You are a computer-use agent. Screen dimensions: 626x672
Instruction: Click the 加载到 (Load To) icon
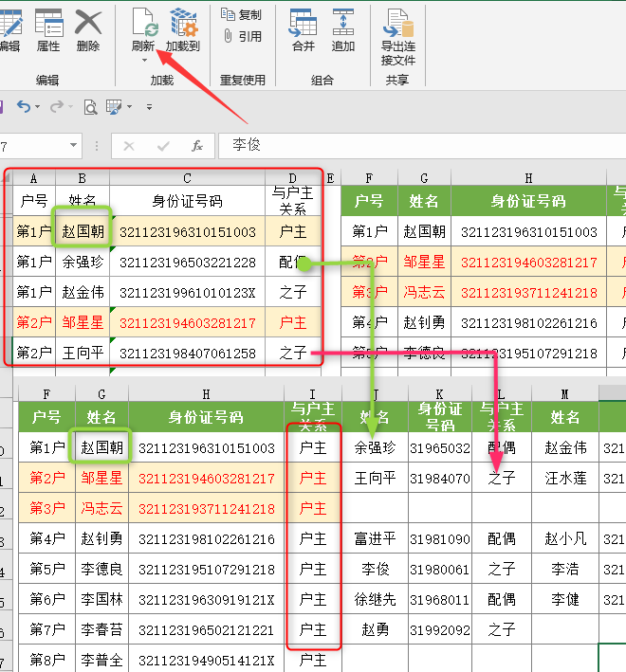183,30
